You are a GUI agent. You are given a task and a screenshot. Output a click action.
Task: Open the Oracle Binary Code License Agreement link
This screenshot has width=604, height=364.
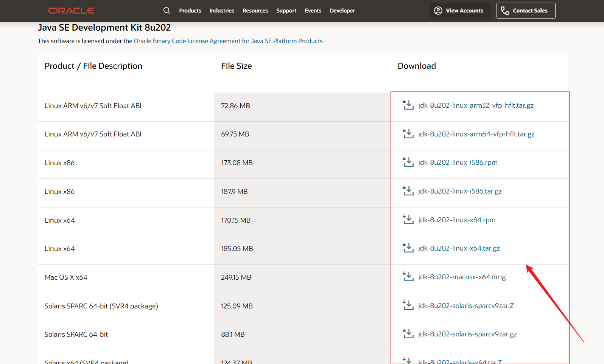click(228, 41)
